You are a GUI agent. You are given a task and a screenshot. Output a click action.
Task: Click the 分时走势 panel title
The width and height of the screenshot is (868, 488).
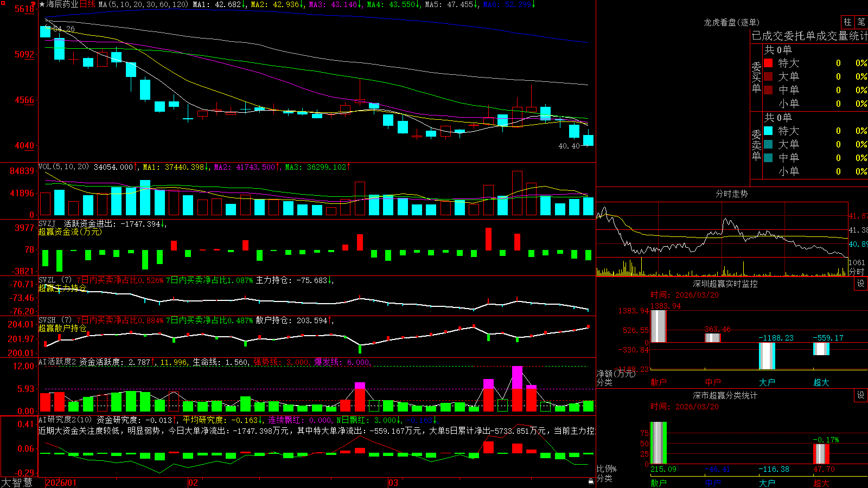coord(731,194)
